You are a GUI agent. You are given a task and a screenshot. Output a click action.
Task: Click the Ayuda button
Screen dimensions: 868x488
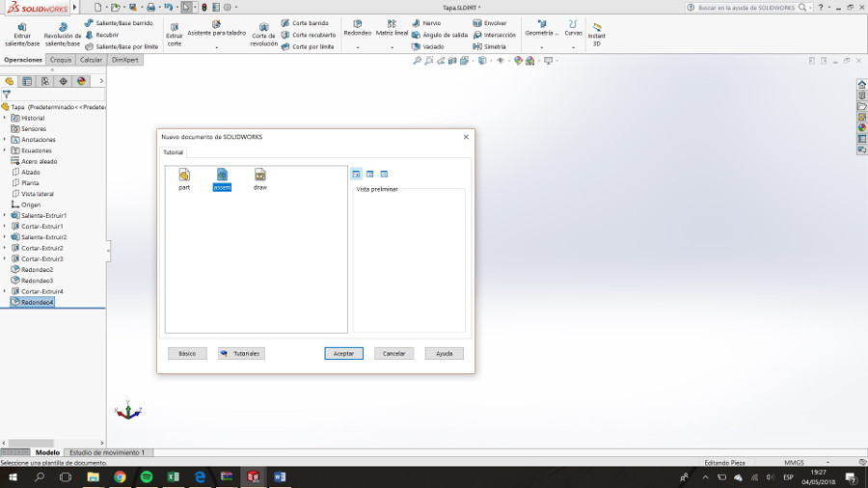pos(444,354)
